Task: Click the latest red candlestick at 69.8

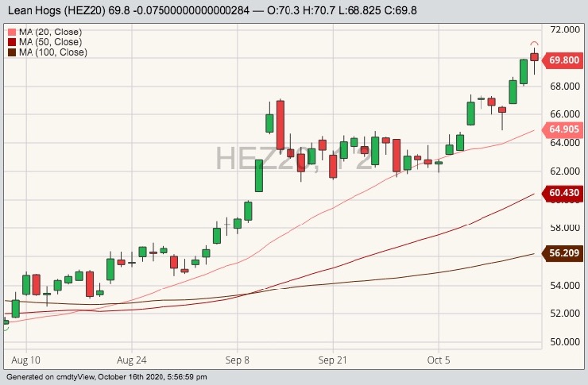Action: (535, 57)
